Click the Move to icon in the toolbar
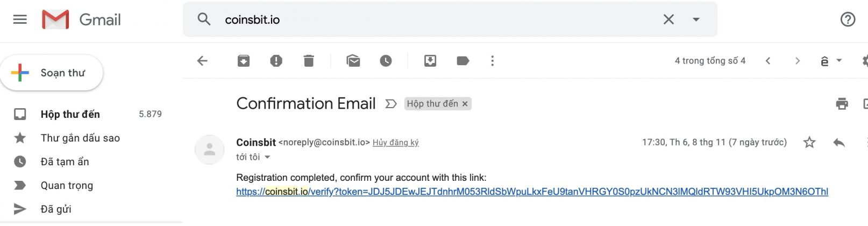Screen dimensions: 868x226 click(430, 61)
